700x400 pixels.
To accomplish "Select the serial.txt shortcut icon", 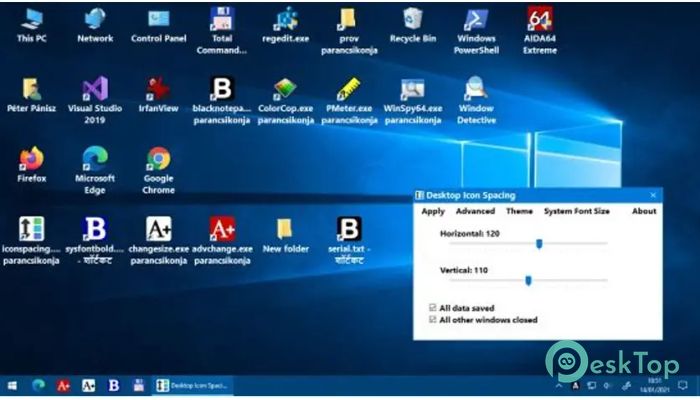I will tap(349, 241).
